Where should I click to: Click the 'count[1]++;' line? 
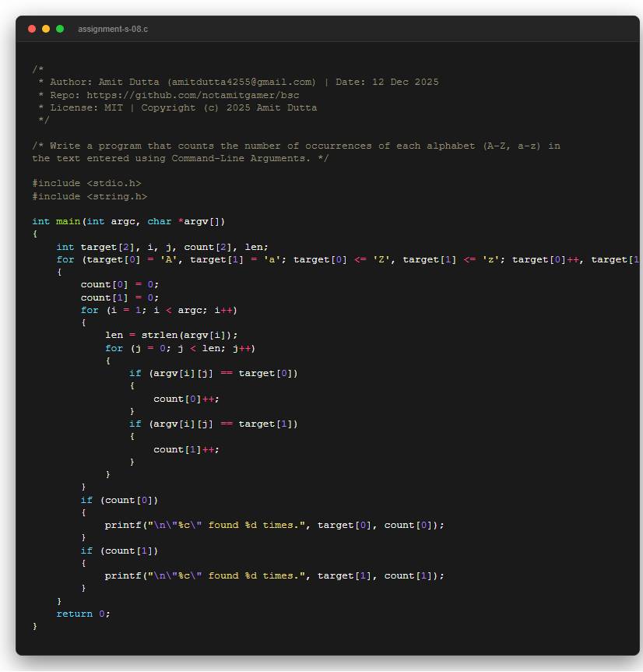click(186, 449)
